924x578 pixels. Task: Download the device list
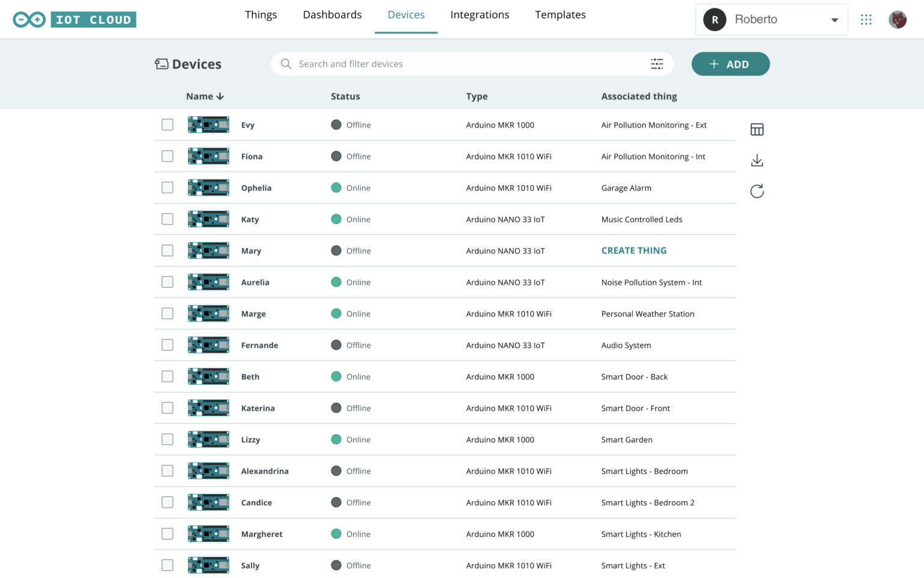(x=757, y=160)
